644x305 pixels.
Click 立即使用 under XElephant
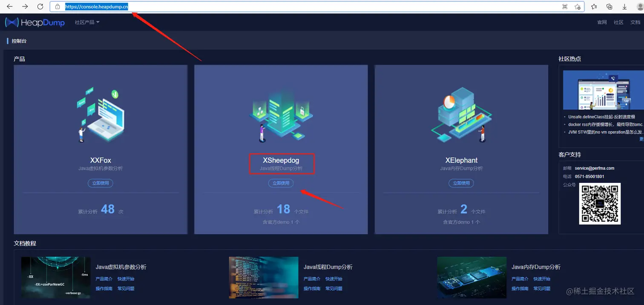[461, 183]
